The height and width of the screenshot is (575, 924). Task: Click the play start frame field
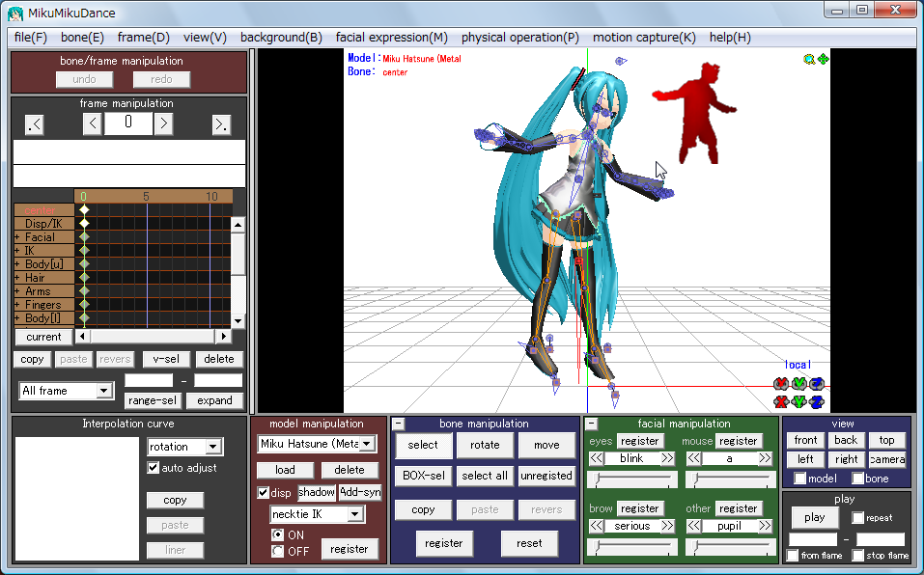tap(813, 539)
